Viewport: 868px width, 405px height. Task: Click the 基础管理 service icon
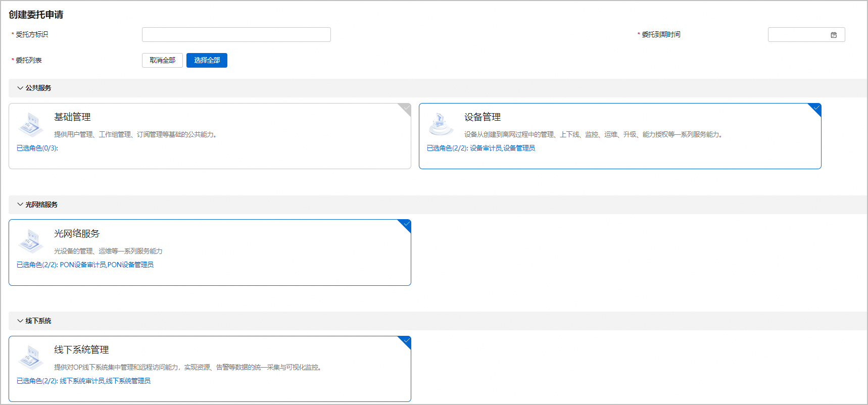[x=31, y=125]
